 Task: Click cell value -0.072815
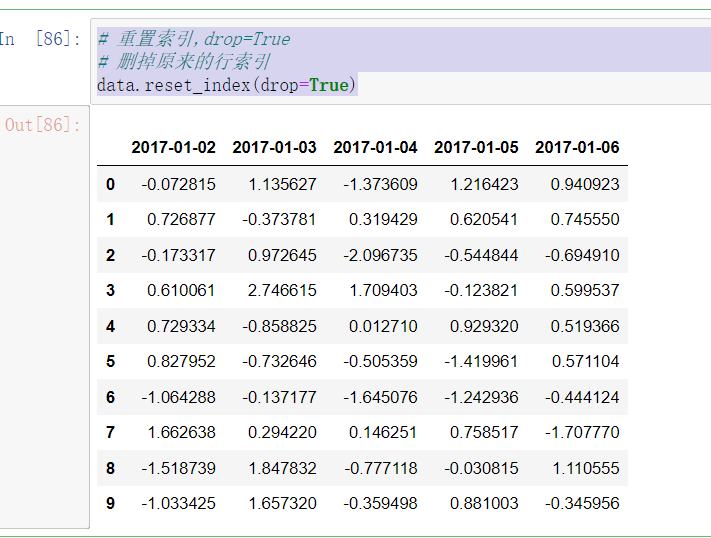178,184
